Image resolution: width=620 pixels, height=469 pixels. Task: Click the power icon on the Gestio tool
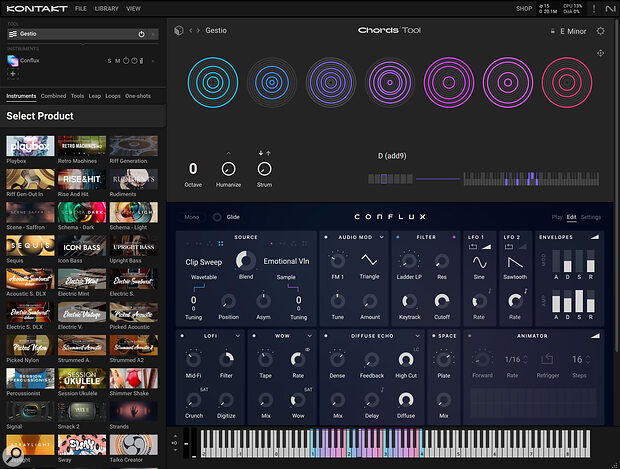click(x=142, y=34)
